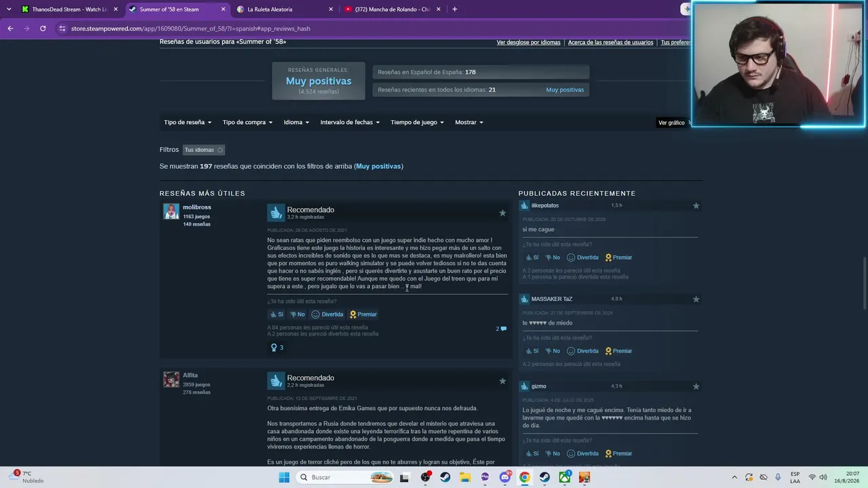The width and height of the screenshot is (868, 488).
Task: Remove the 'Tus idiomas' filter
Action: point(220,150)
